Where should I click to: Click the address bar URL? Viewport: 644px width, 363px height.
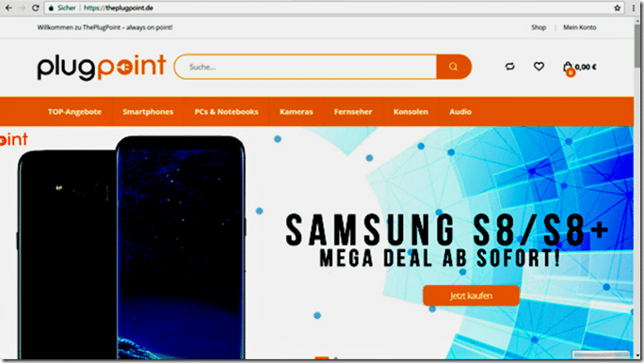(x=119, y=8)
